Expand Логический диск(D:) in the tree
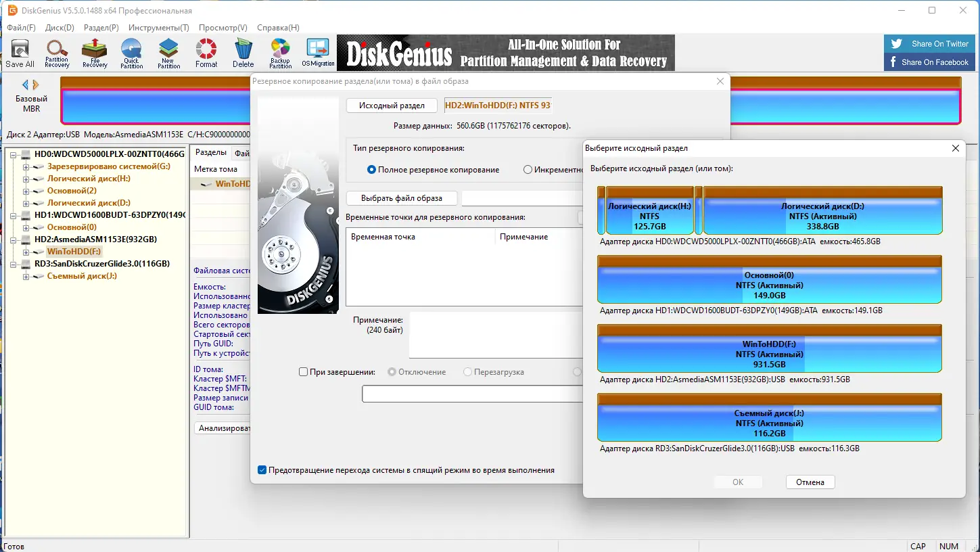 [26, 203]
